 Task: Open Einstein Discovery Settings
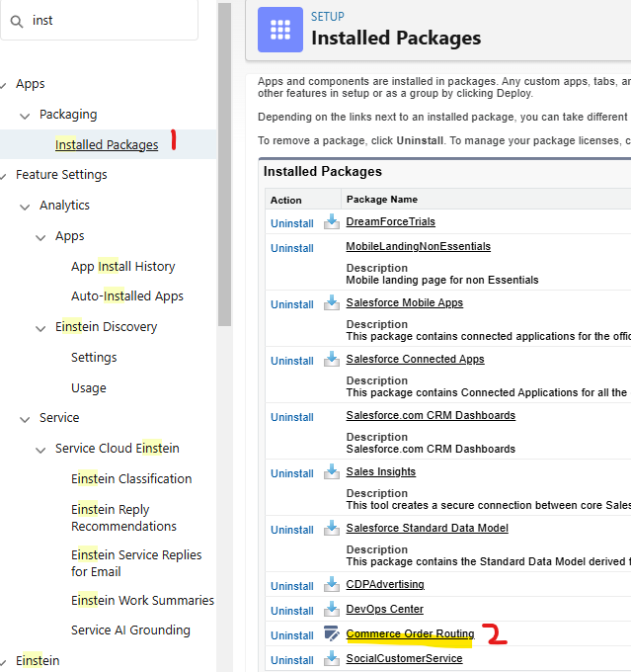coord(94,358)
